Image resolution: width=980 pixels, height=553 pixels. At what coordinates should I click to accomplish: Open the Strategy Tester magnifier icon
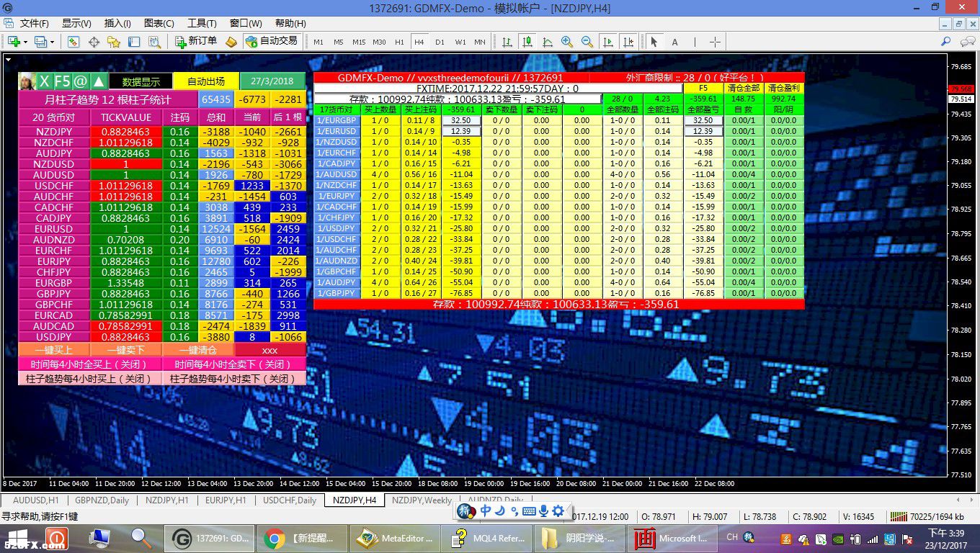coord(155,42)
